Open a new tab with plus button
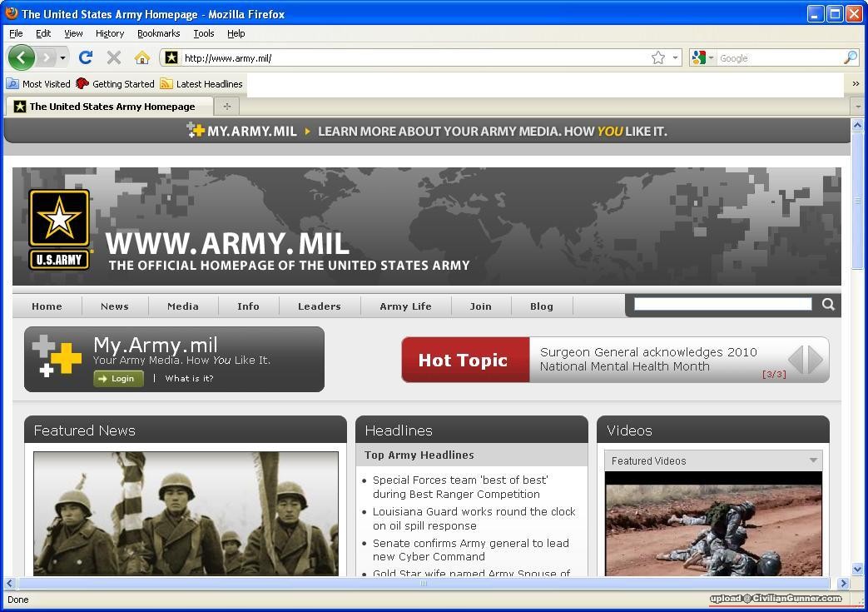This screenshot has height=612, width=868. (226, 107)
